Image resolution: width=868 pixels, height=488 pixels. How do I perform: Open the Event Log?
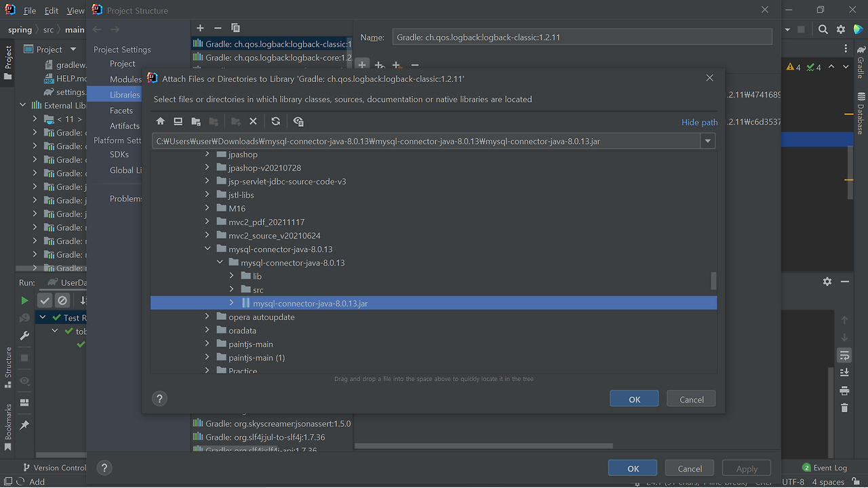[x=825, y=468]
